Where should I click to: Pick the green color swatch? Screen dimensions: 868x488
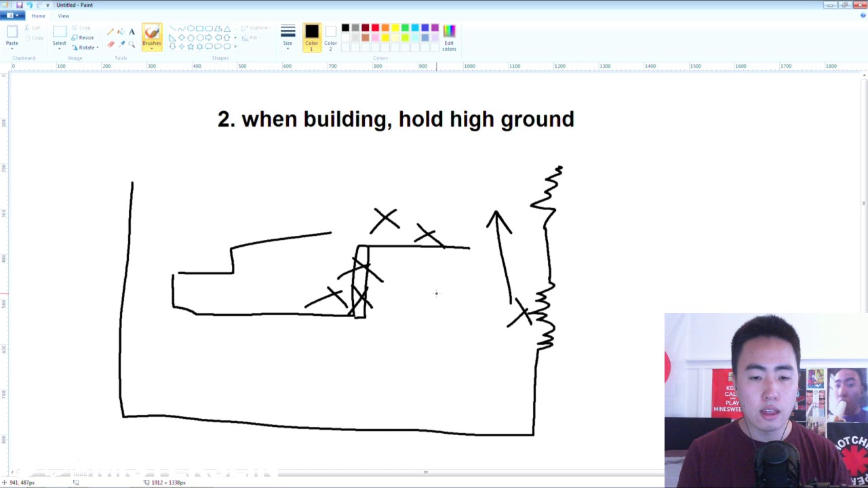[405, 28]
